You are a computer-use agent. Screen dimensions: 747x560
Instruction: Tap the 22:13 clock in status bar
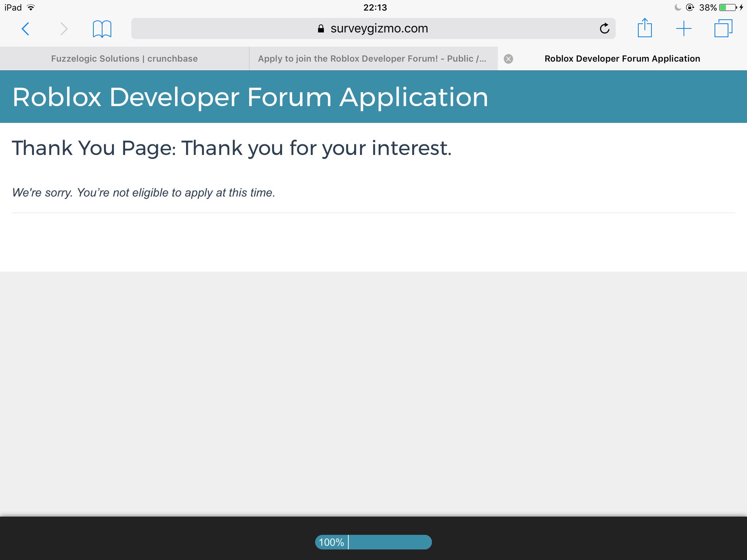pyautogui.click(x=375, y=7)
